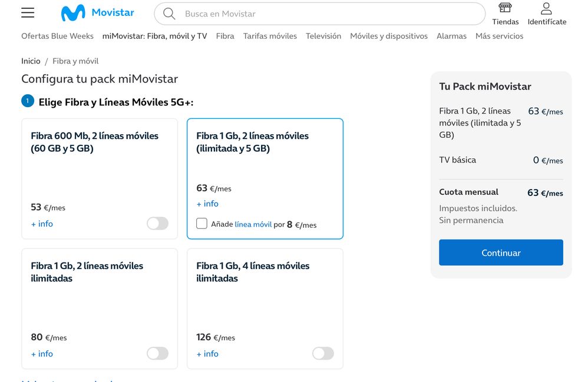Viewport: 588px width, 382px height.
Task: Open the hamburger menu icon
Action: [x=28, y=13]
